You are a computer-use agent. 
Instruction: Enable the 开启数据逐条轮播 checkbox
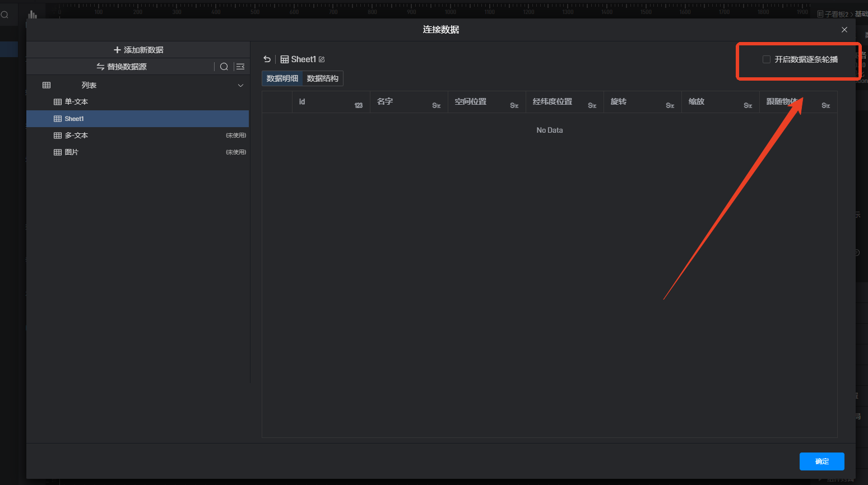point(767,59)
